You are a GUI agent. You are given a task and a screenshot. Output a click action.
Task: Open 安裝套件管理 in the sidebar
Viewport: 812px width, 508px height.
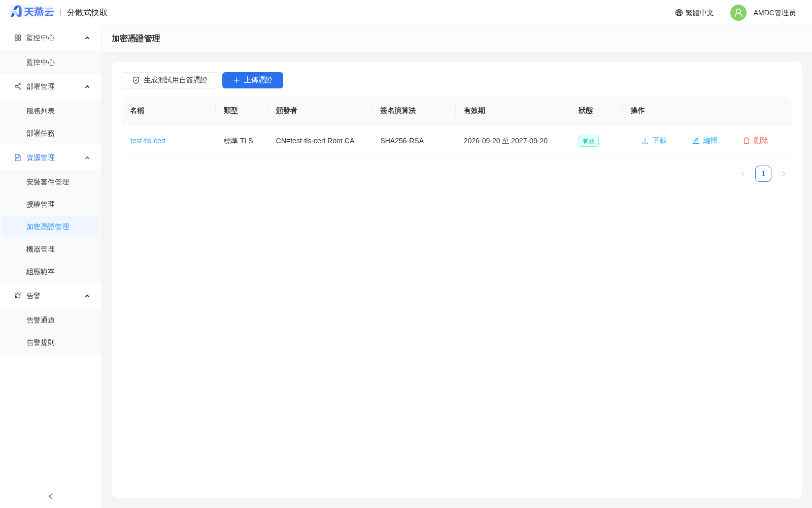51,182
